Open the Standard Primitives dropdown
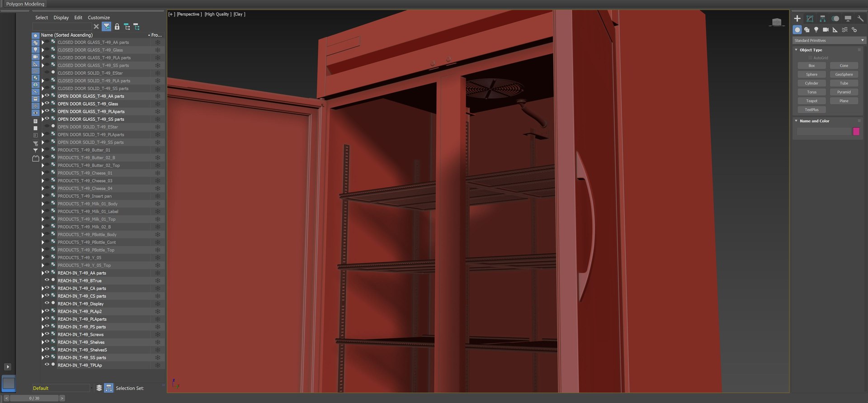 pos(829,40)
